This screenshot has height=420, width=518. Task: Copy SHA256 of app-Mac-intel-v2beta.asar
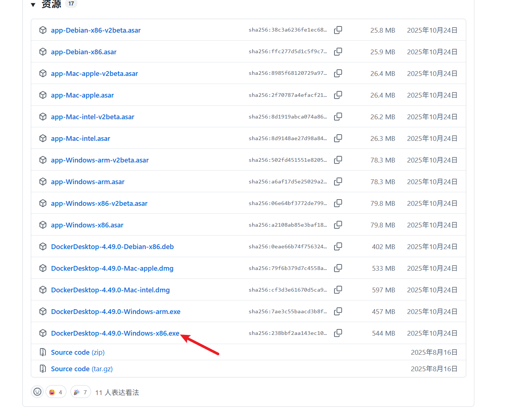click(338, 117)
